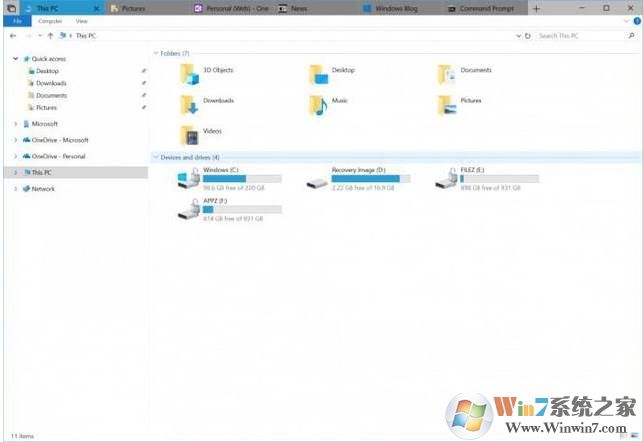Viewport: 643px width, 442px height.
Task: Select the Windows (C:) drive icon
Action: tap(189, 179)
